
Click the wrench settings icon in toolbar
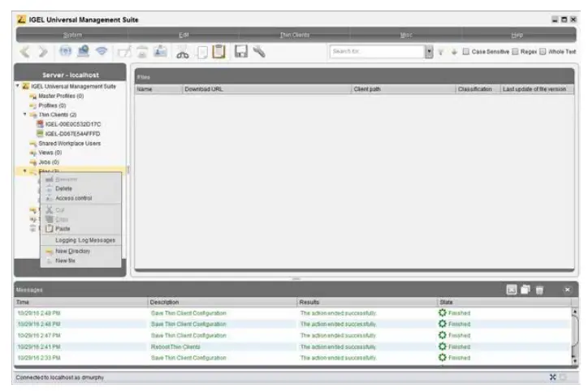[259, 51]
